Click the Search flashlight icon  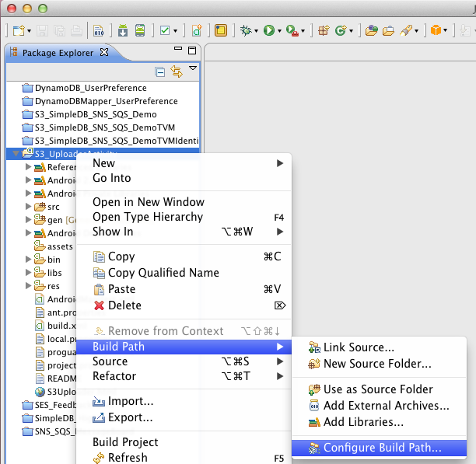[406, 30]
